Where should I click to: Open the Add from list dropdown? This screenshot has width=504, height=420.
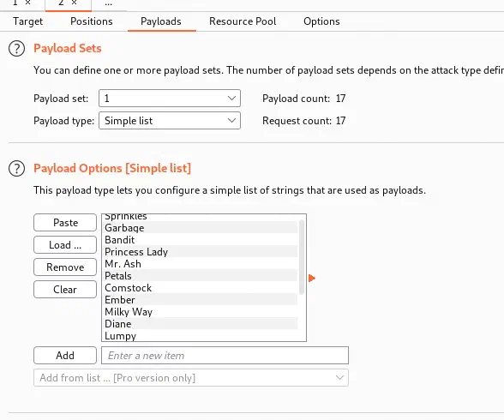coord(191,378)
